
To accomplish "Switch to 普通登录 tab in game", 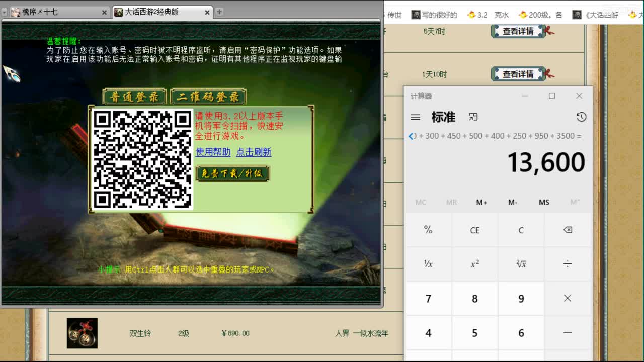I will [134, 97].
